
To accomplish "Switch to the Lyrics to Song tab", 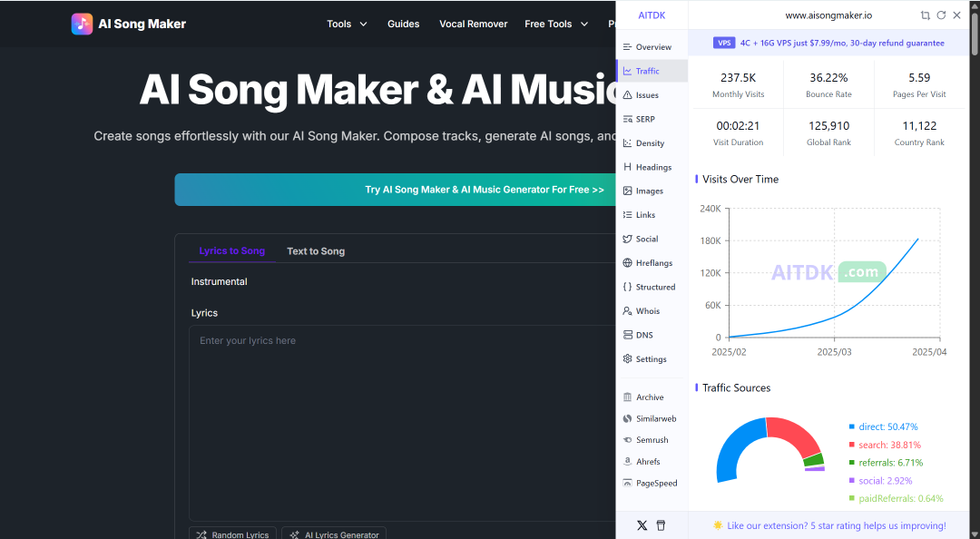I will (x=232, y=250).
